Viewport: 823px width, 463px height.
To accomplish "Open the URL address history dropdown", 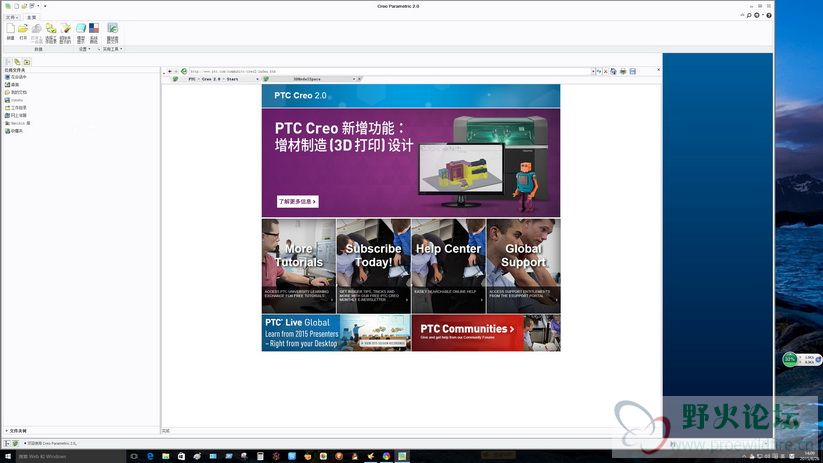I will pyautogui.click(x=593, y=71).
